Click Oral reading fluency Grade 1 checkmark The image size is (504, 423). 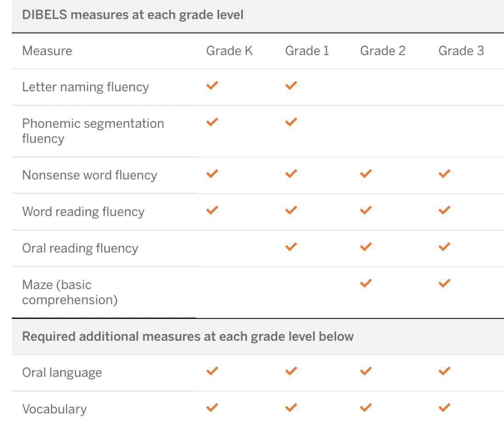pyautogui.click(x=291, y=247)
